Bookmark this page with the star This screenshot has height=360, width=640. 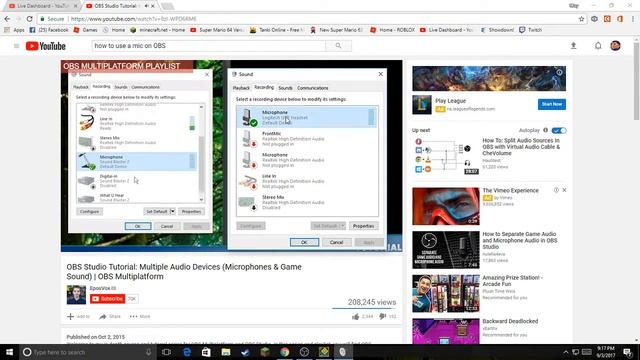pos(581,19)
